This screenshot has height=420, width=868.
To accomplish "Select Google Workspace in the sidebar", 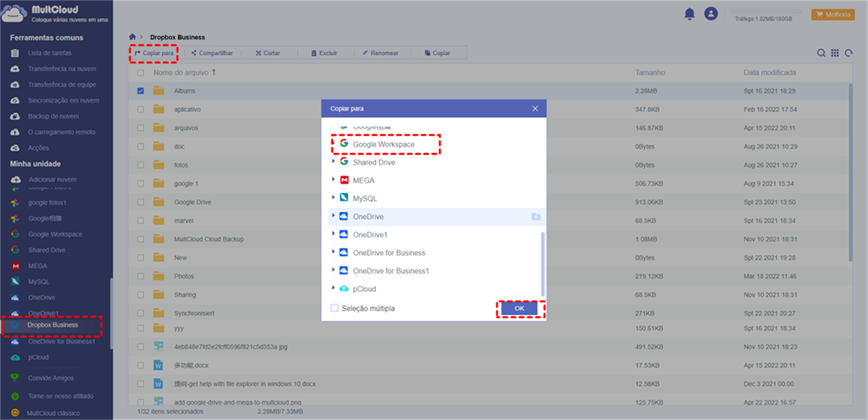I will (x=55, y=234).
